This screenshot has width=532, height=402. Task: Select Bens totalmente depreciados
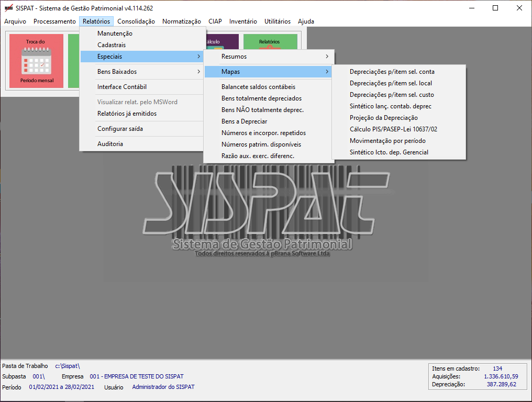[x=261, y=98]
